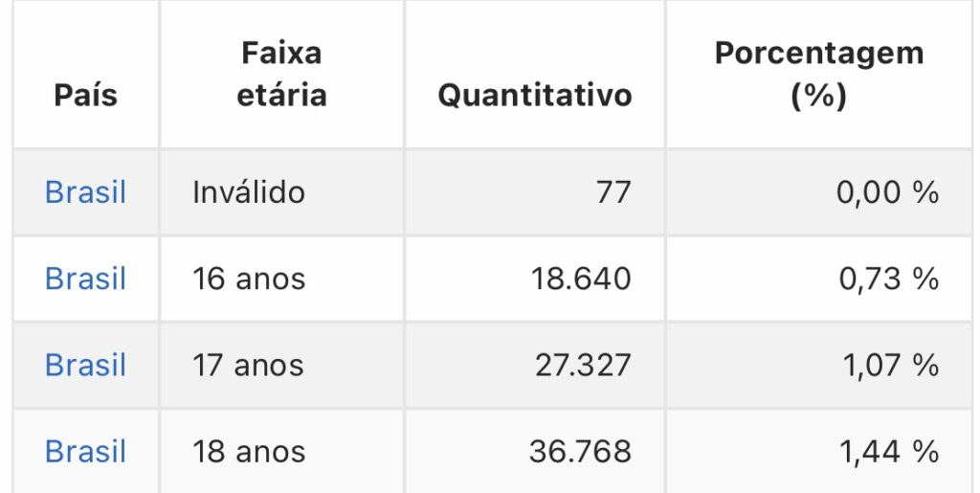
Task: Select the 17 anos cell
Action: [x=248, y=365]
